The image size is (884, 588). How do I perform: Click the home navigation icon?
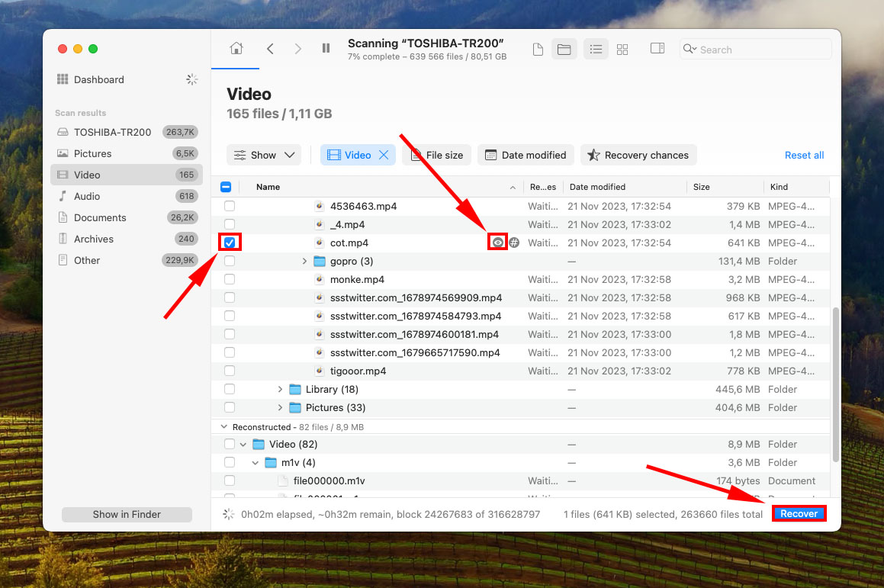[235, 47]
